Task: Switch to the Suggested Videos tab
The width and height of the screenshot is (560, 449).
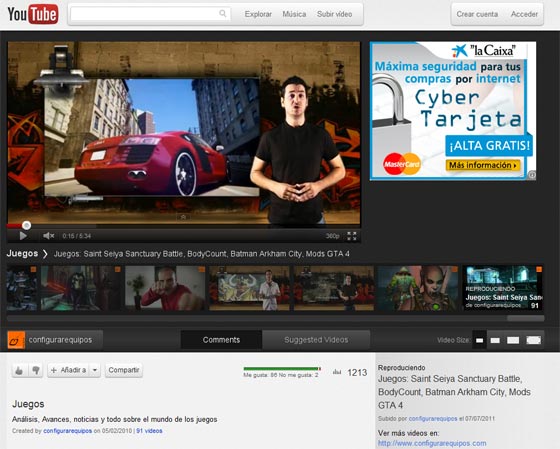Action: pyautogui.click(x=316, y=340)
